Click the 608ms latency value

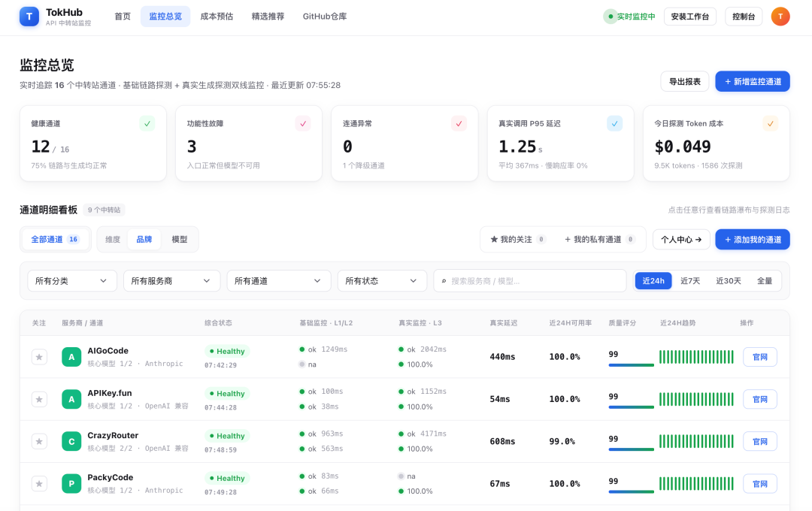502,442
